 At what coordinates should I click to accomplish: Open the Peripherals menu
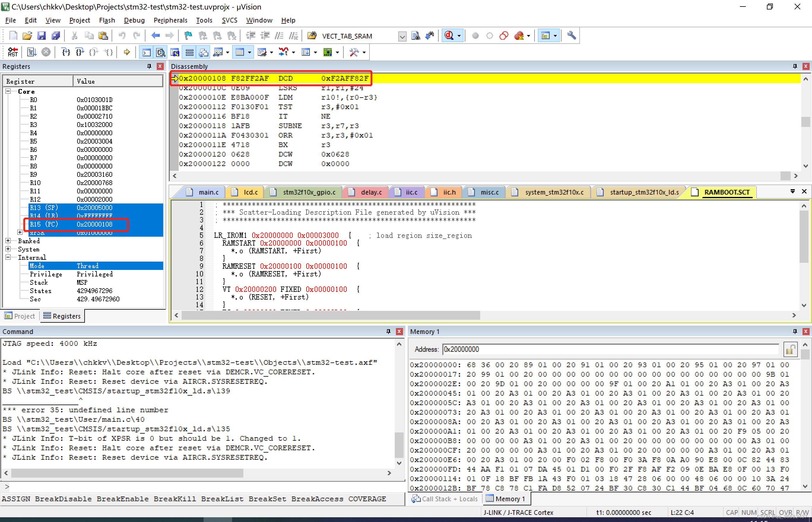point(170,20)
